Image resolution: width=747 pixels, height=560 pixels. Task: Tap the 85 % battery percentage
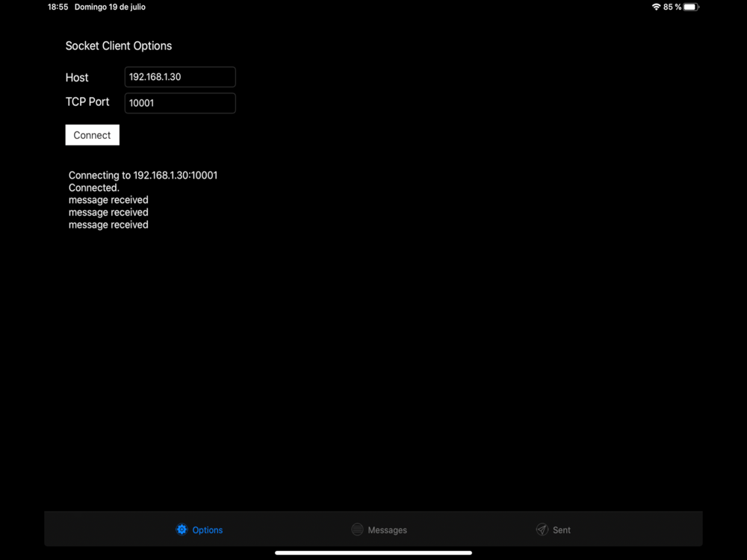pos(672,7)
